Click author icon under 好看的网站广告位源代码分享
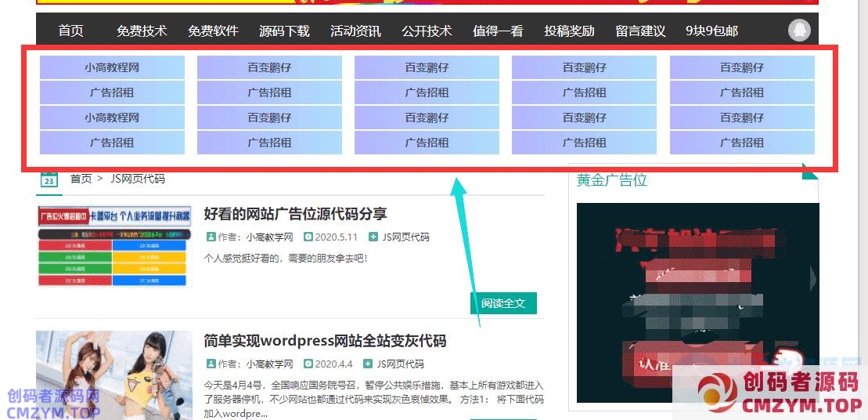This screenshot has height=420, width=868. [x=211, y=237]
